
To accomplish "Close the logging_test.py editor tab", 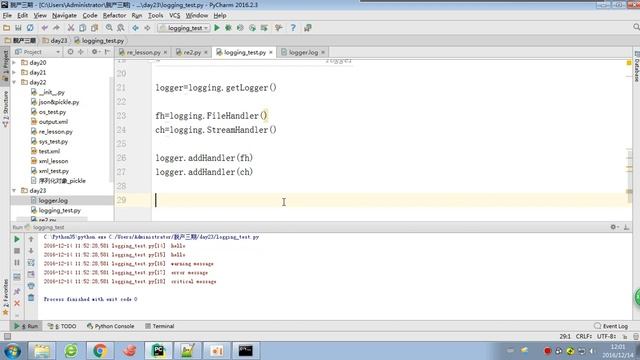I will tap(271, 52).
